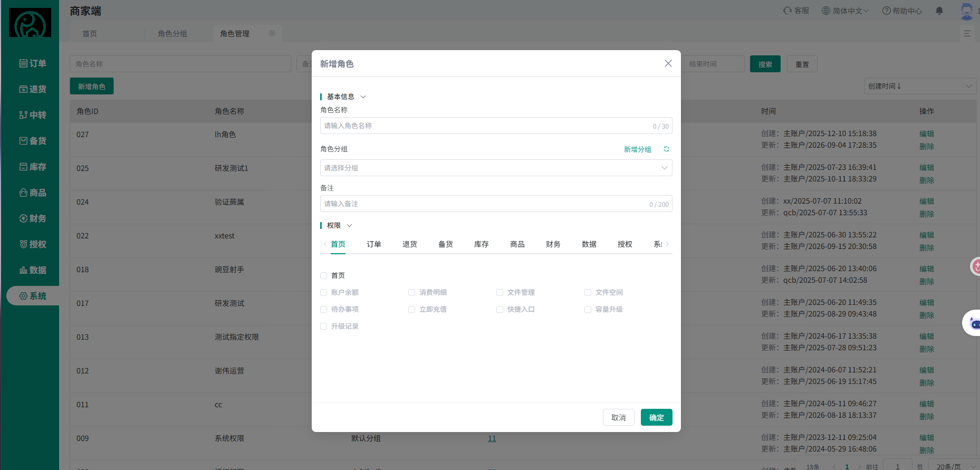Collapse the 基本信息 section
Screen dimensions: 980x470
[x=363, y=97]
